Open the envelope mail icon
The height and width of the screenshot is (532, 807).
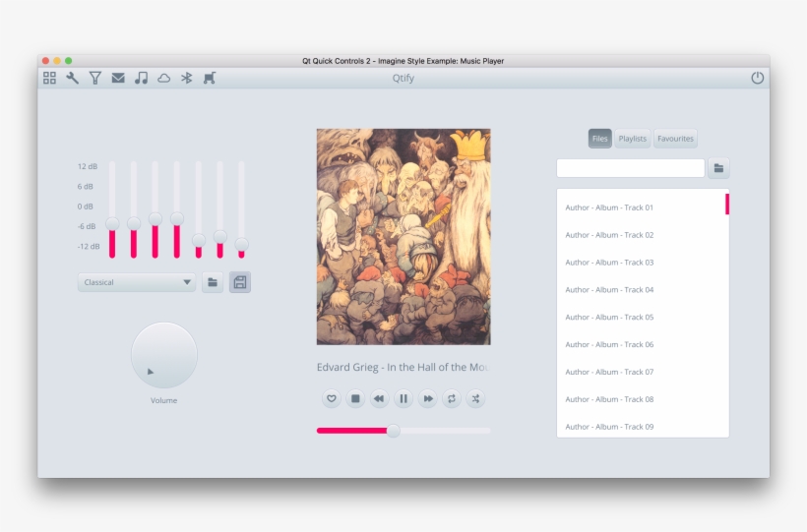pos(118,79)
